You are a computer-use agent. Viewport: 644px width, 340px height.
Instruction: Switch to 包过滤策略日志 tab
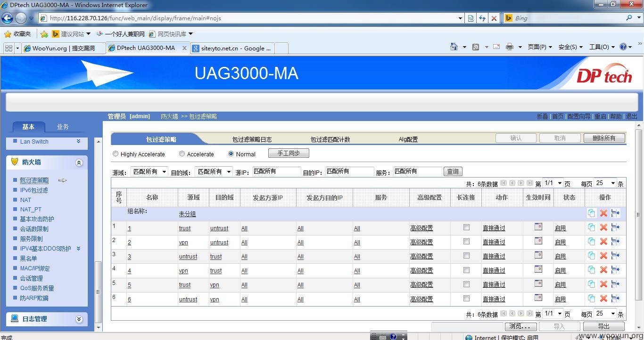click(x=252, y=139)
